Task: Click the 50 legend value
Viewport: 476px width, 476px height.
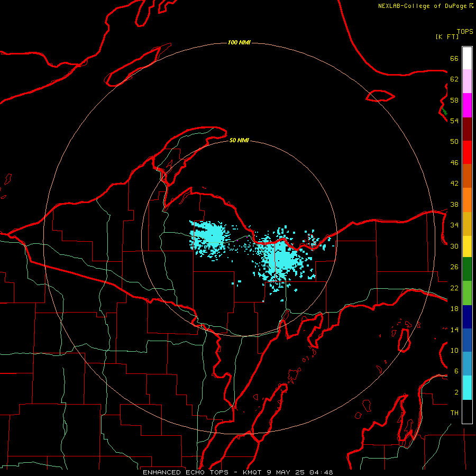Action: (x=454, y=142)
